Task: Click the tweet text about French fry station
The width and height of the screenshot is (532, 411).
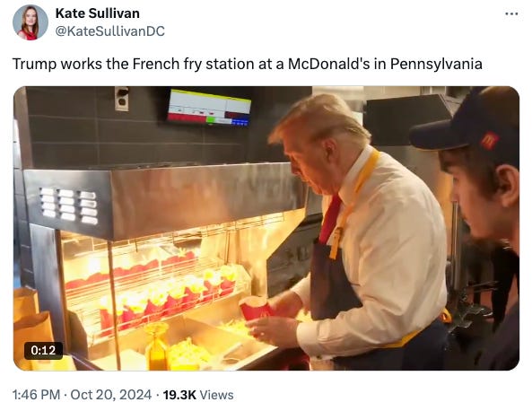Action: point(248,64)
